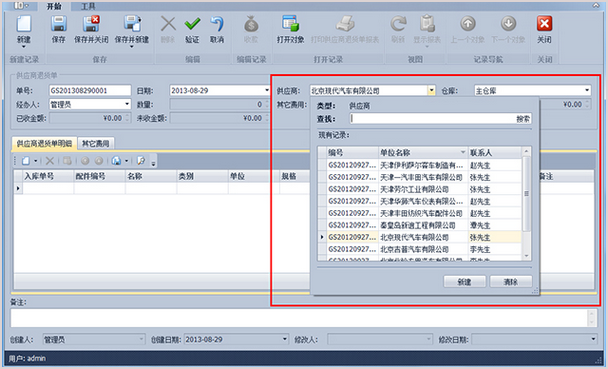608x369 pixels.
Task: Click the 打开对象 open object icon
Action: 290,24
